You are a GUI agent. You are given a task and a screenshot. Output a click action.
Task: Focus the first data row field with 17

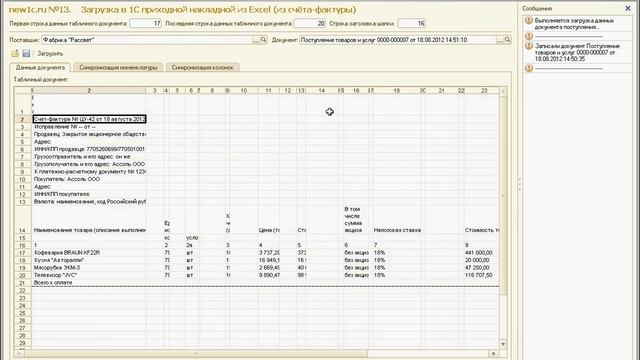tap(146, 24)
